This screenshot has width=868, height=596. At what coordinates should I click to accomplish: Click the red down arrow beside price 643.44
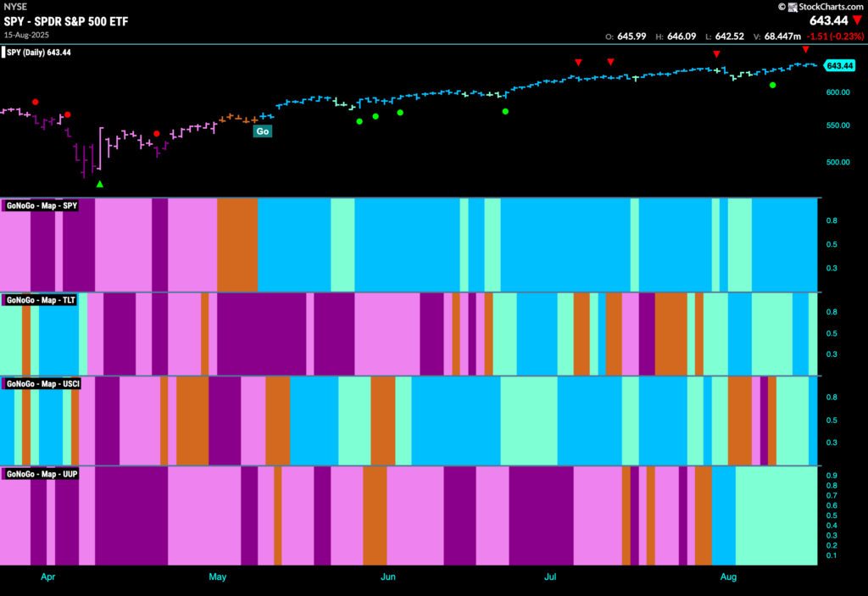(x=858, y=20)
